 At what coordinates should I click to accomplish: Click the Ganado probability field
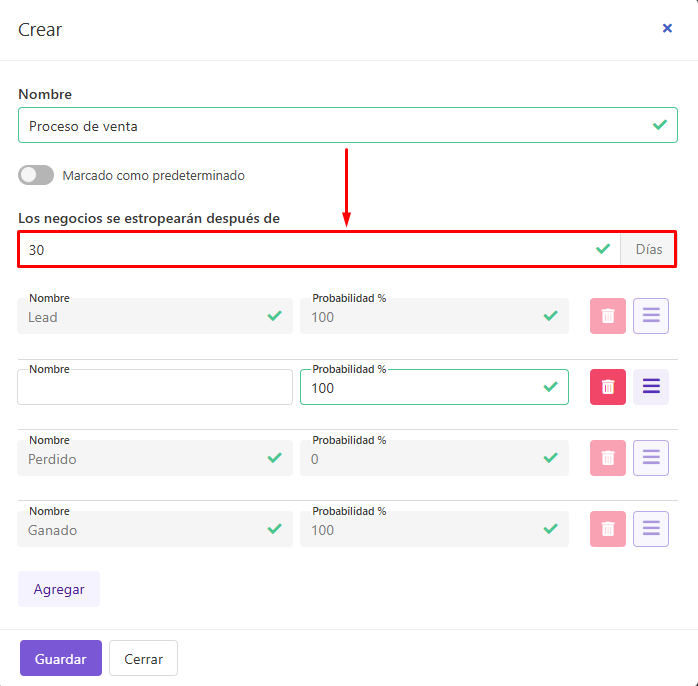[434, 529]
